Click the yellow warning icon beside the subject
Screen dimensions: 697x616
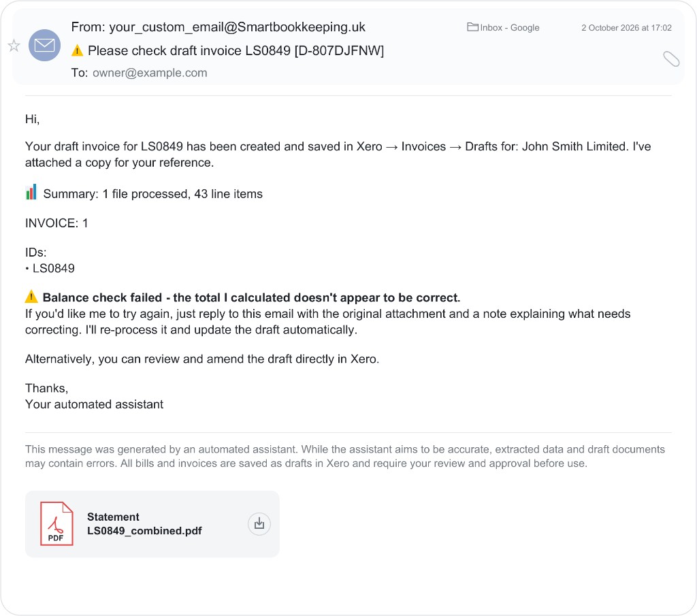[x=78, y=50]
